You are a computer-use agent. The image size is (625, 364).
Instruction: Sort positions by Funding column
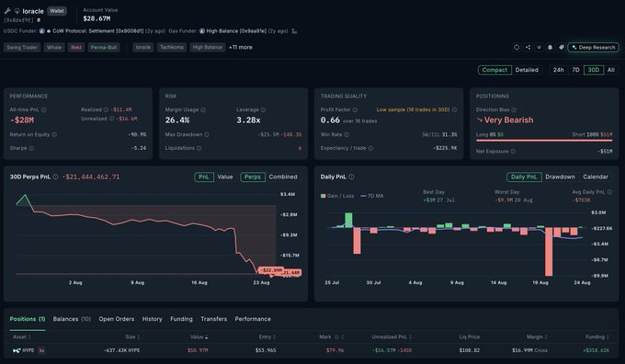click(x=597, y=337)
